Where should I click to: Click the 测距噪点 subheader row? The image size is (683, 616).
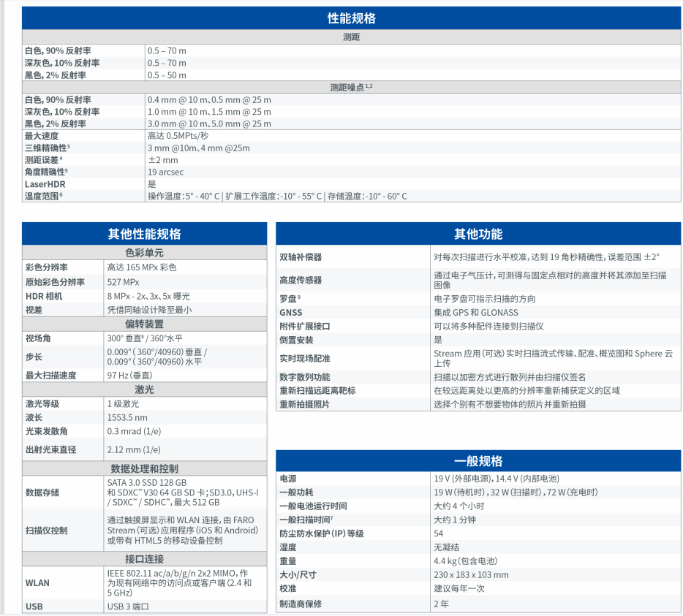(351, 87)
